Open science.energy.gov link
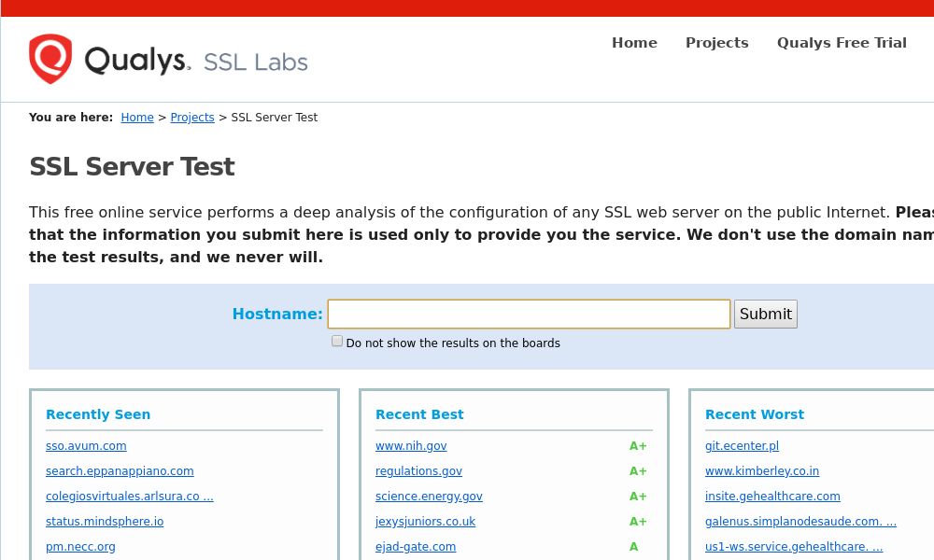This screenshot has height=560, width=934. coord(429,496)
